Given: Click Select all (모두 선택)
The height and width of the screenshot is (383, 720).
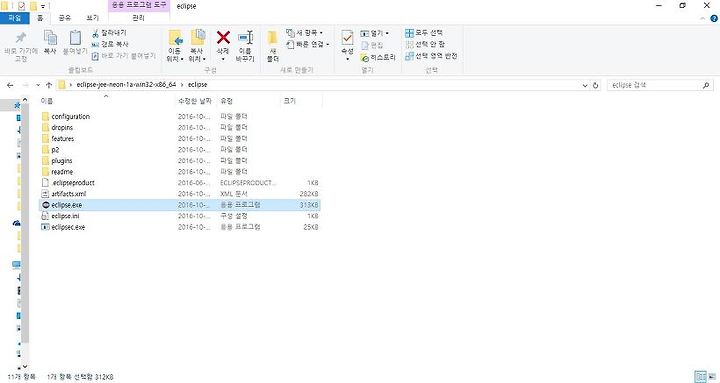Looking at the screenshot, I should [424, 33].
